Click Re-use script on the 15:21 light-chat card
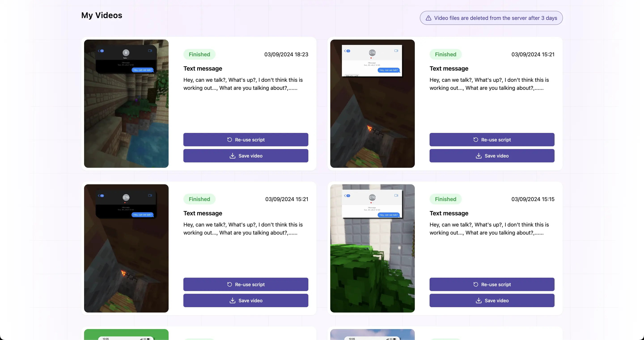 [492, 140]
